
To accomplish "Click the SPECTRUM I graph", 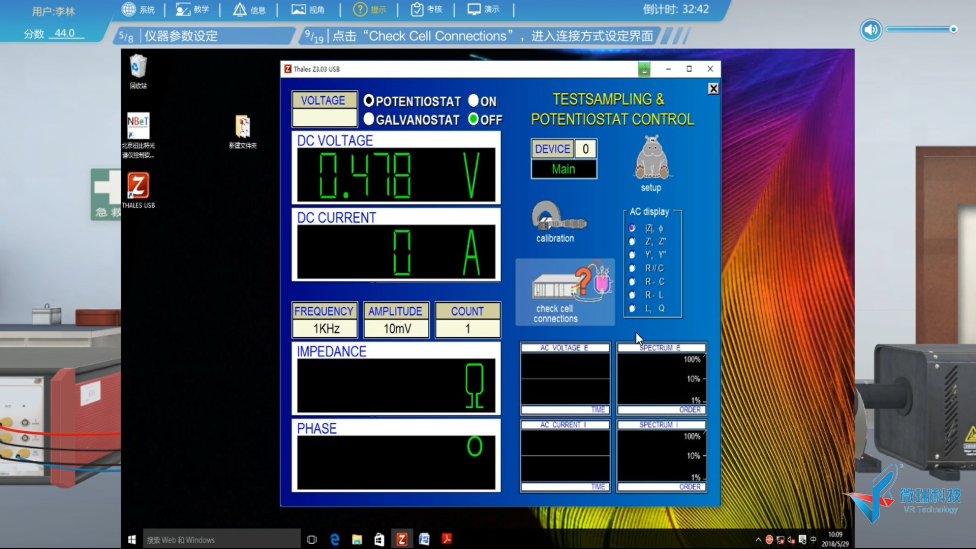I will [662, 456].
